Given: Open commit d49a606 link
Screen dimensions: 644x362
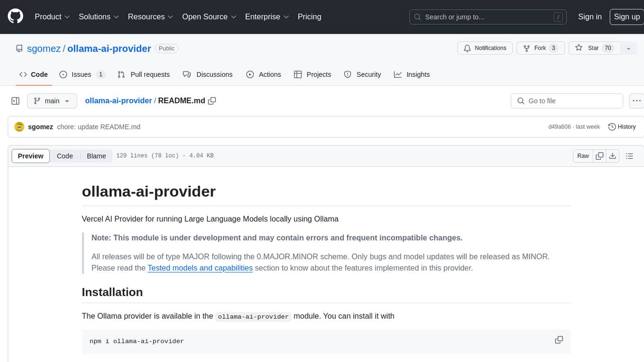Looking at the screenshot, I should tap(559, 127).
